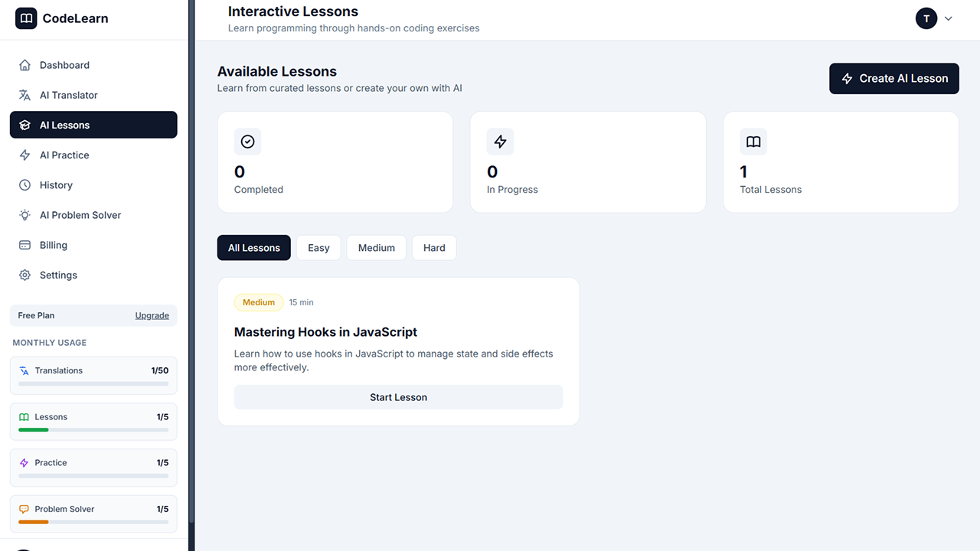Screen dimensions: 980x551
Task: Click the Dashboard home icon
Action: point(24,65)
